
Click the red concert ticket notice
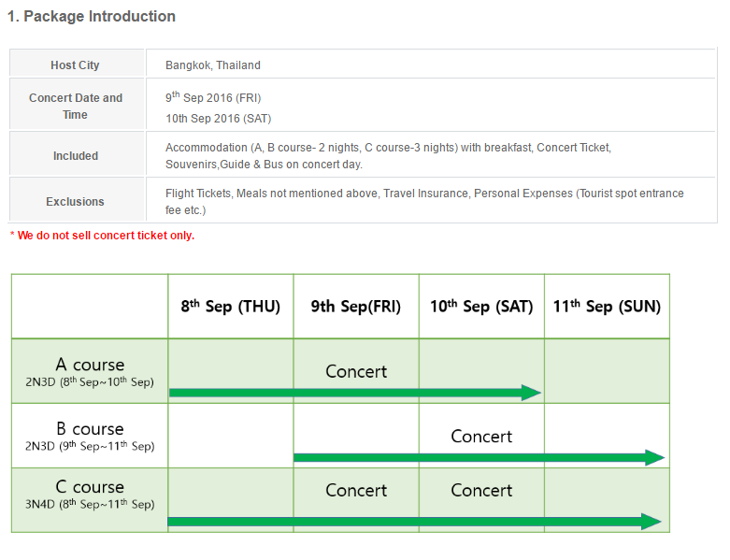point(102,236)
